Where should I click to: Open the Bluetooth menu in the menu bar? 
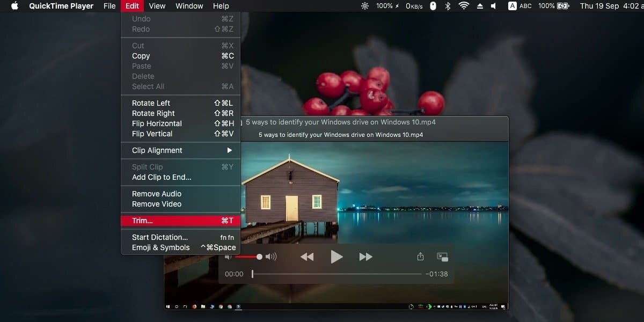pos(448,6)
